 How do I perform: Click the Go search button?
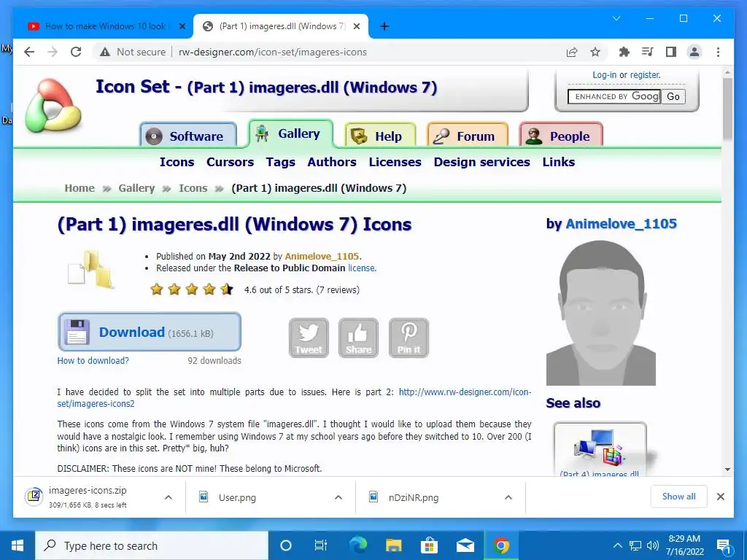tap(673, 97)
